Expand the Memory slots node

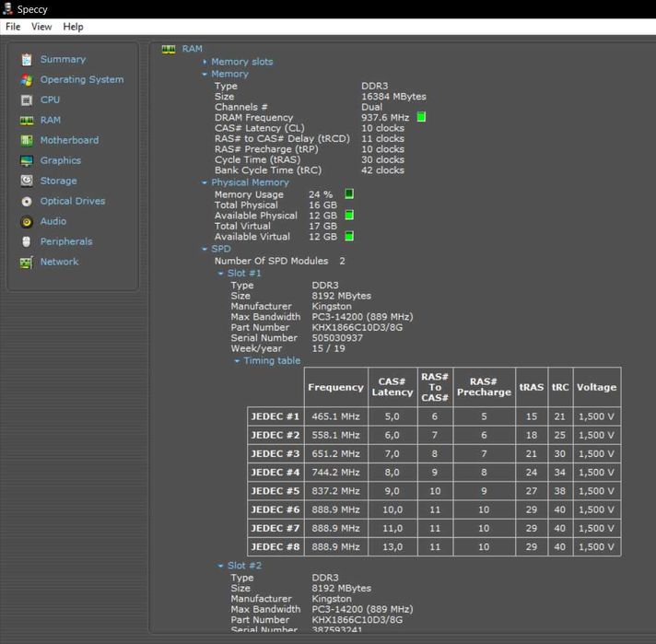tap(205, 62)
